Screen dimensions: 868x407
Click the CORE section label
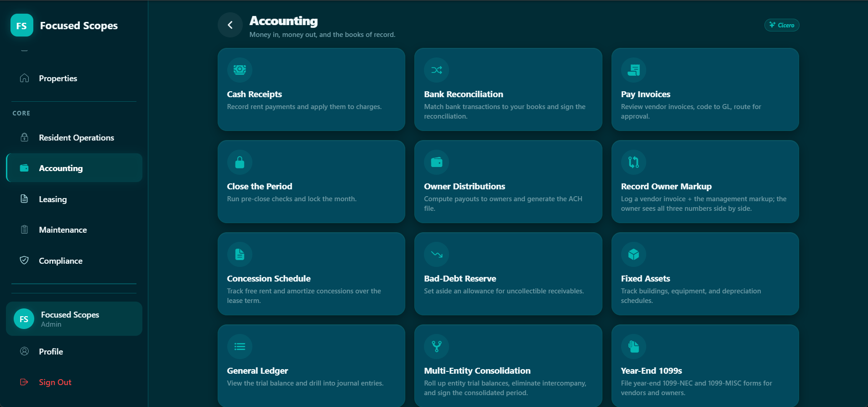click(21, 113)
